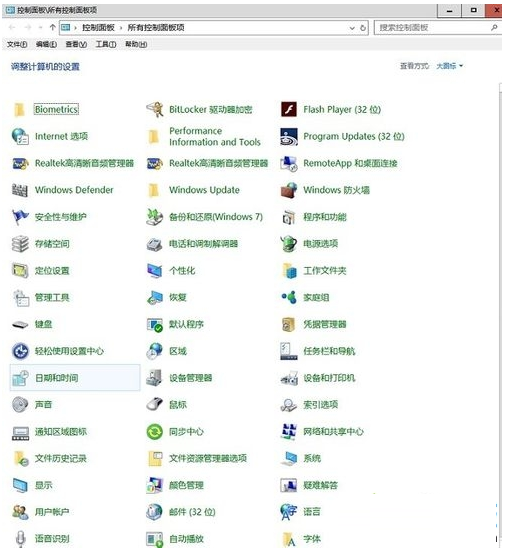
Task: Click the 语音识别 microphone icon
Action: (20, 539)
